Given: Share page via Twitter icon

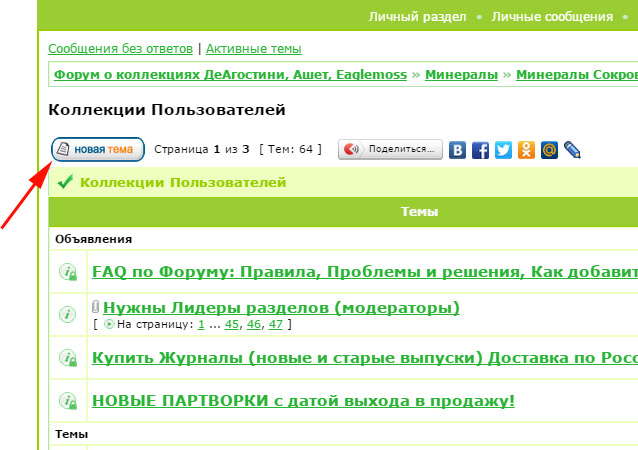Looking at the screenshot, I should (503, 150).
